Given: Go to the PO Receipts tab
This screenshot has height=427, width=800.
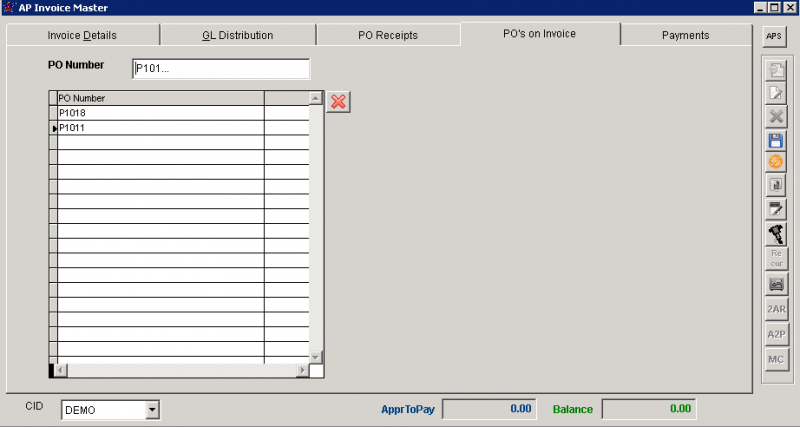Looking at the screenshot, I should [x=388, y=35].
